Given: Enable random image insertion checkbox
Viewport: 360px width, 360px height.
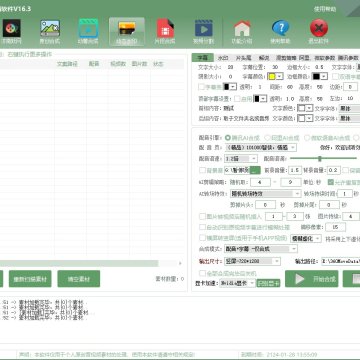Looking at the screenshot, I should tap(202, 216).
